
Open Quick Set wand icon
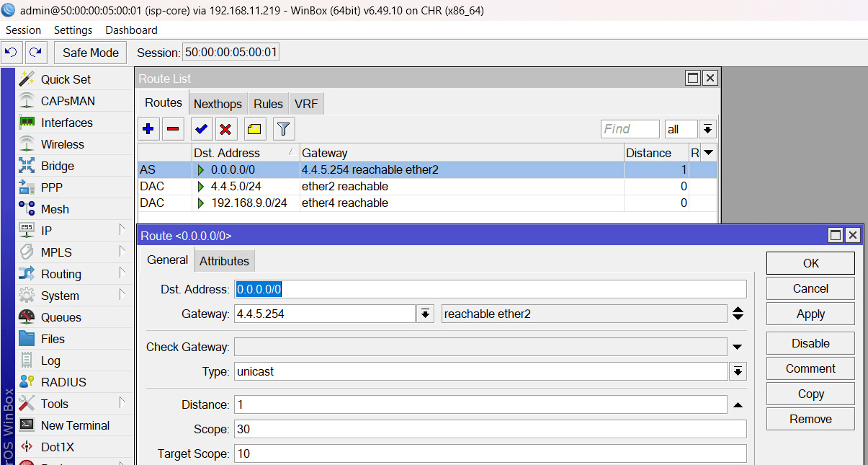click(27, 79)
